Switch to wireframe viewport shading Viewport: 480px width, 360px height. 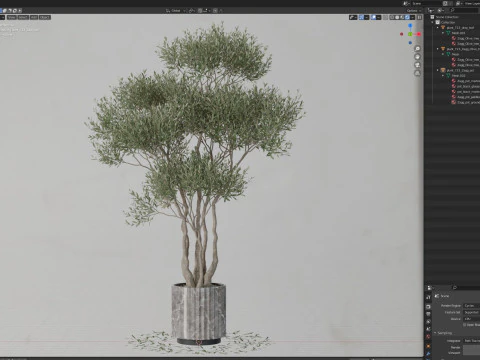click(392, 17)
